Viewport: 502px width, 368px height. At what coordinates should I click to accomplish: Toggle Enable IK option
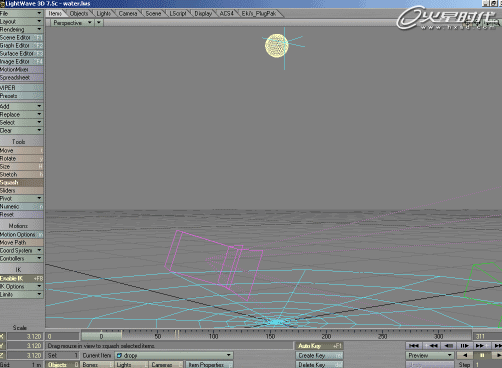21,278
